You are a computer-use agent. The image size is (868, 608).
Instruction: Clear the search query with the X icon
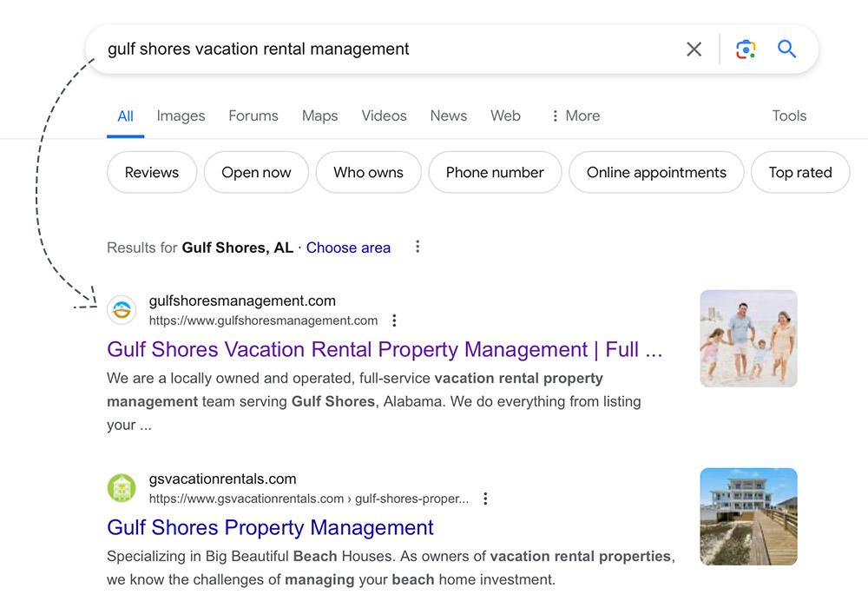pos(694,50)
